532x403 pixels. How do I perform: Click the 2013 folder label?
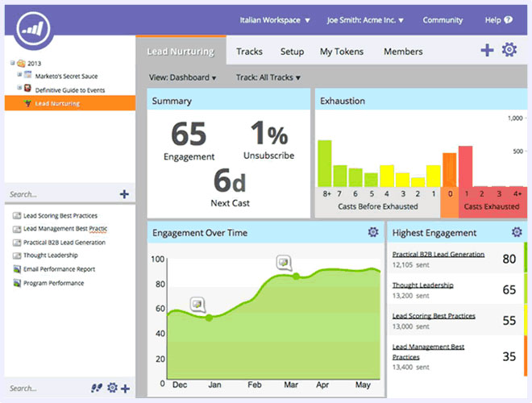[x=34, y=64]
